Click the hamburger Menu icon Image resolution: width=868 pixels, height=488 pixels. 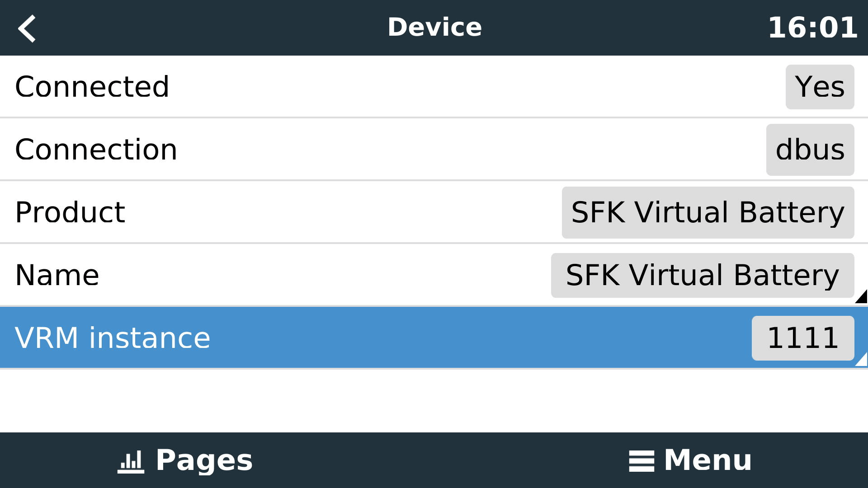[642, 460]
